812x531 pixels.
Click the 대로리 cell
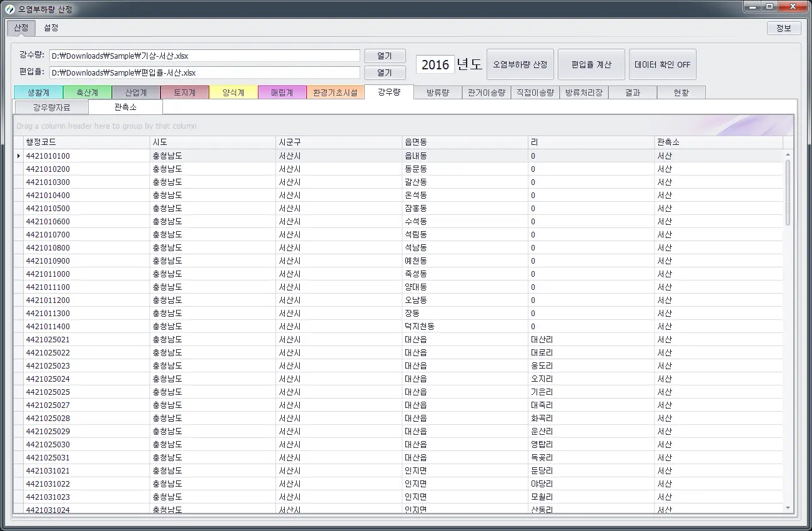click(x=592, y=352)
